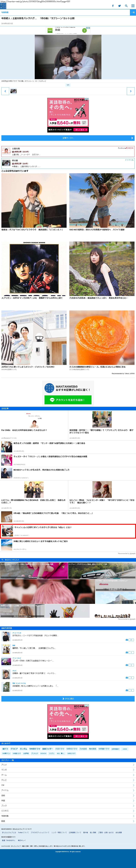Expand the アイドル category row

pyautogui.click(x=68, y=790)
